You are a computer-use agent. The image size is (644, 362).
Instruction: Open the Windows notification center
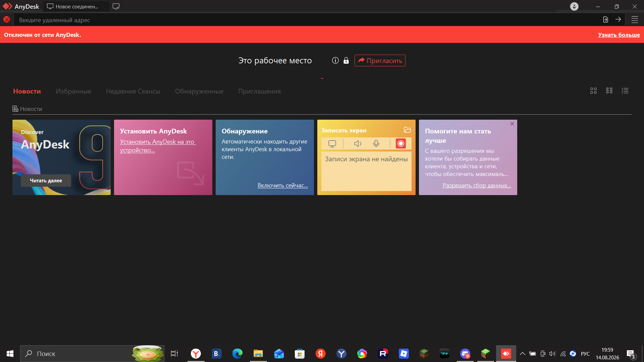631,354
